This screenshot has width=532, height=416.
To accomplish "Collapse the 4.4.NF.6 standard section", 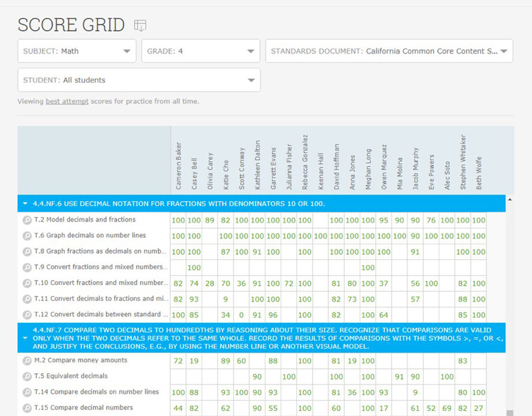I will click(24, 203).
